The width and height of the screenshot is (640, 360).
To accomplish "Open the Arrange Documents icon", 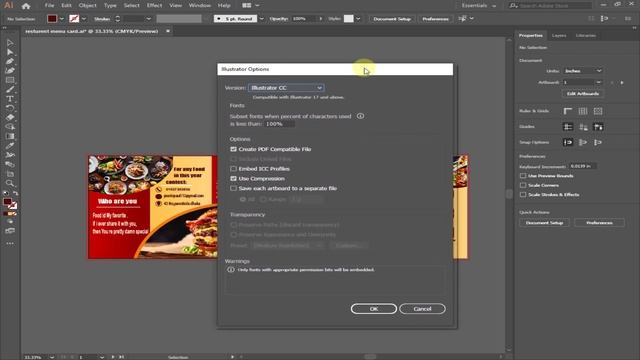I will click(250, 6).
